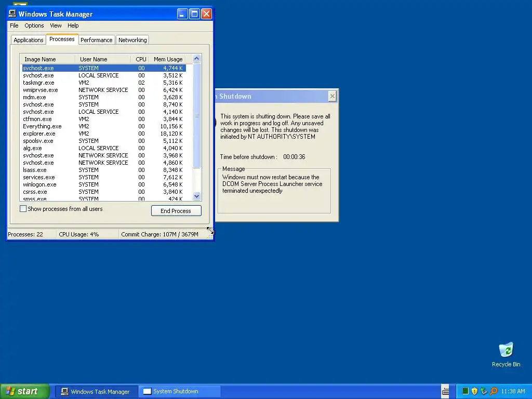This screenshot has width=532, height=399.
Task: Sort by Image Name column header
Action: [47, 59]
